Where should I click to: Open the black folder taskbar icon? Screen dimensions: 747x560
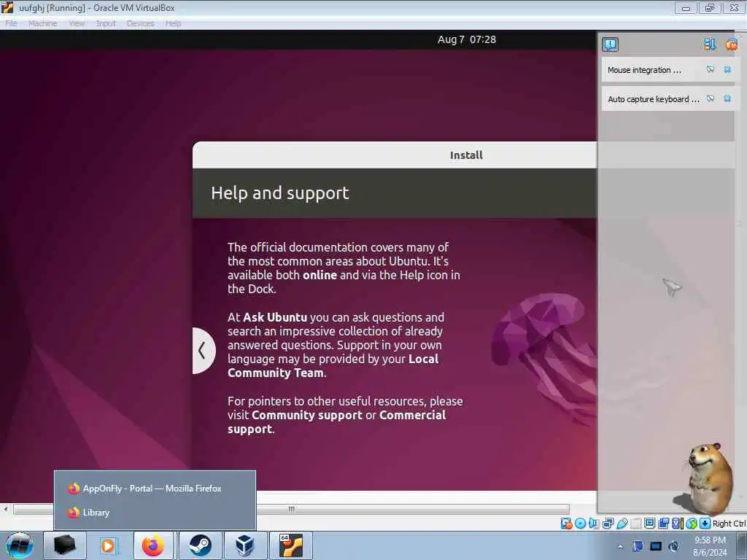tap(65, 545)
